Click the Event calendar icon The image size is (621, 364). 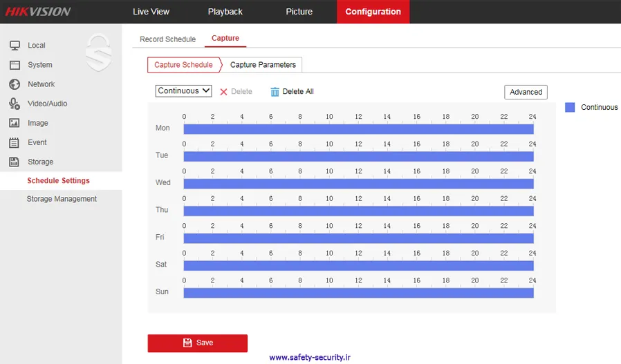(x=14, y=143)
